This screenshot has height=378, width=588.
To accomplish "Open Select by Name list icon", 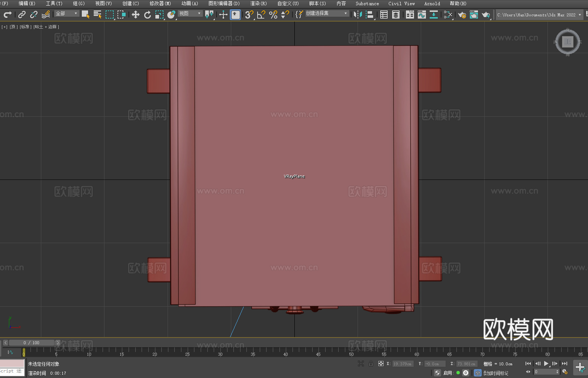I will point(97,14).
